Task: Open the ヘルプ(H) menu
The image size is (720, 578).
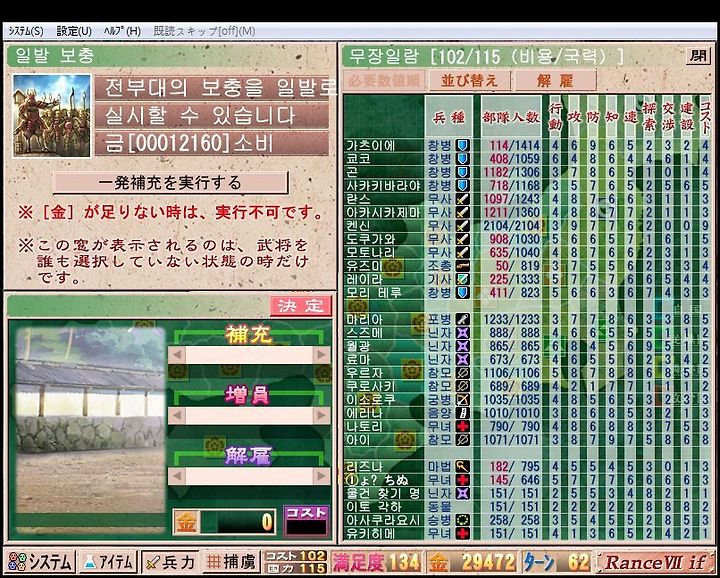Action: pyautogui.click(x=122, y=31)
